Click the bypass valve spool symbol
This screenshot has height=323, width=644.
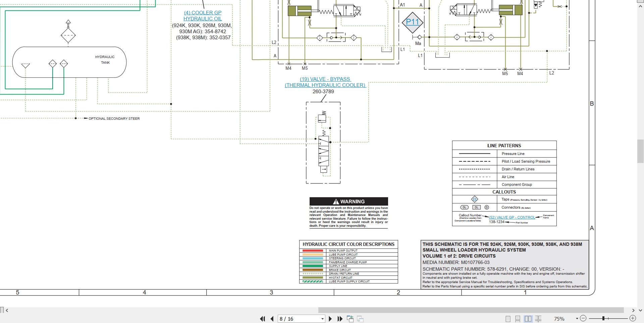click(x=324, y=151)
